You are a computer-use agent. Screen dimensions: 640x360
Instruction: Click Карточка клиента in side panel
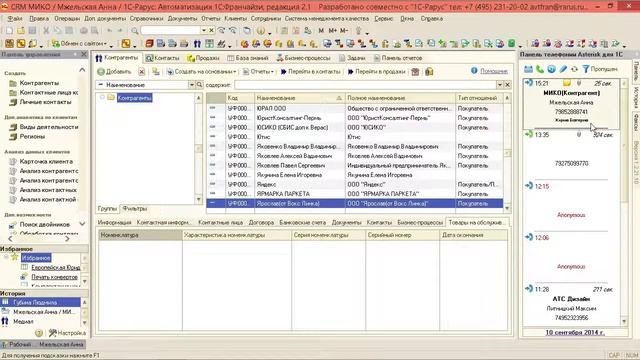(46, 162)
